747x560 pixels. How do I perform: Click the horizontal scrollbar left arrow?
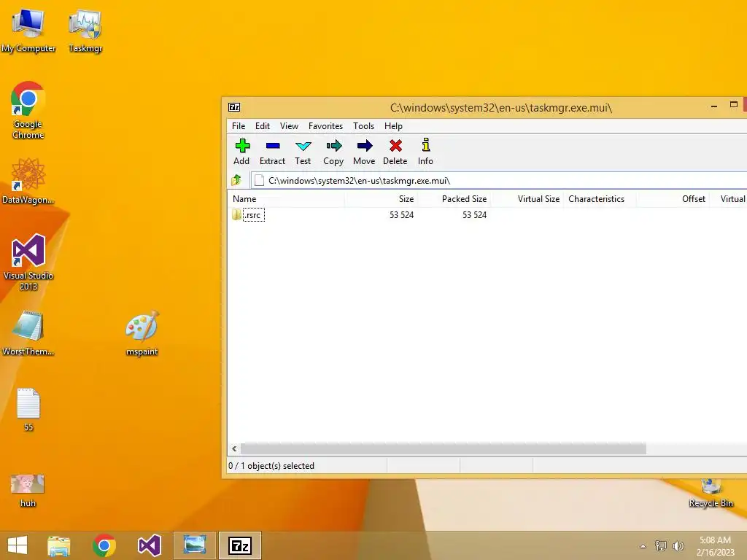(234, 448)
